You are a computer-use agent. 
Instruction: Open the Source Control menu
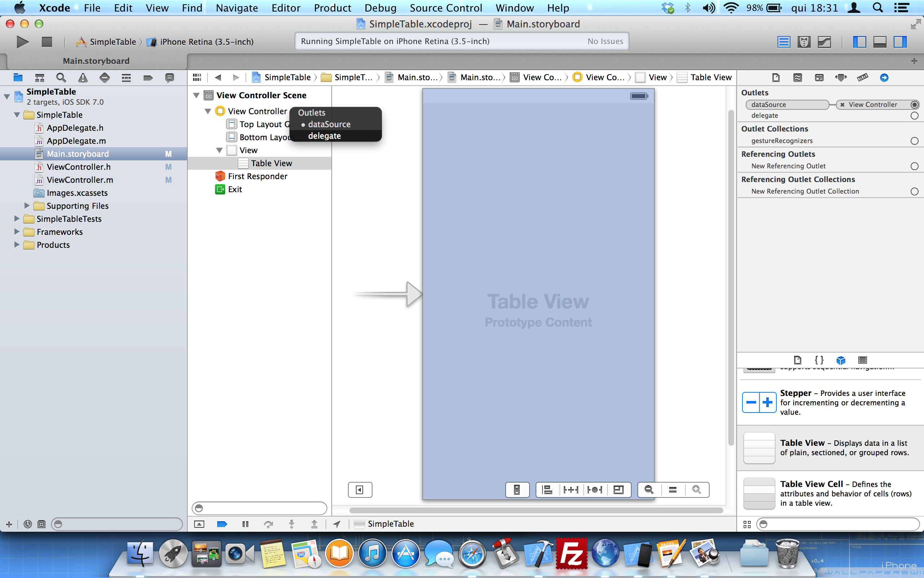coord(446,8)
